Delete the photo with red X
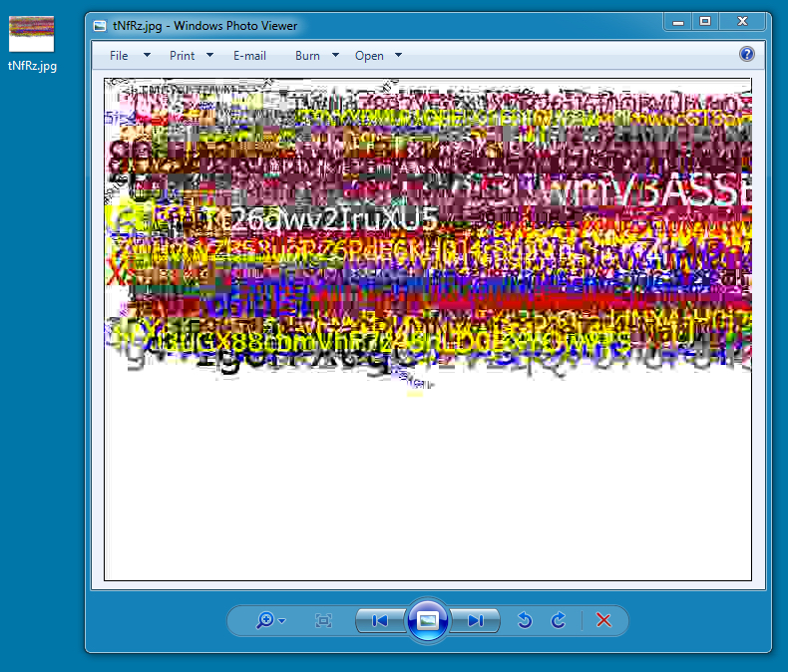The height and width of the screenshot is (672, 788). click(603, 620)
